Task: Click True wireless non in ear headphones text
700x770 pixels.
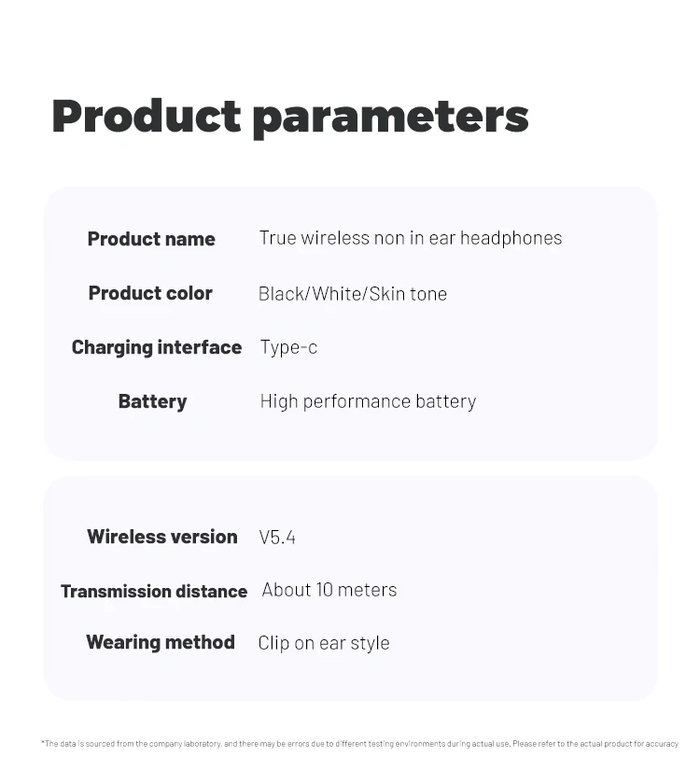Action: 410,239
